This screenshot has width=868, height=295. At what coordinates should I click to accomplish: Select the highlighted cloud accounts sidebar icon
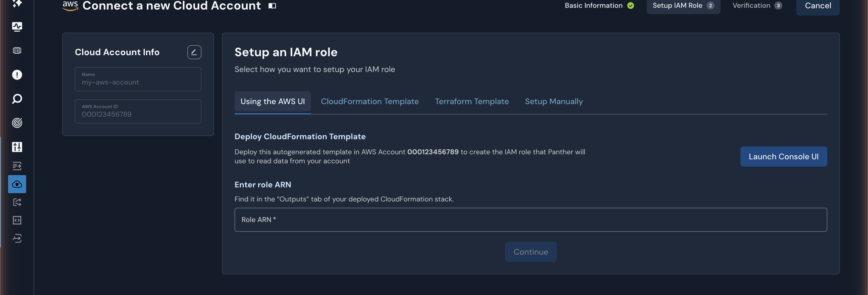[17, 184]
